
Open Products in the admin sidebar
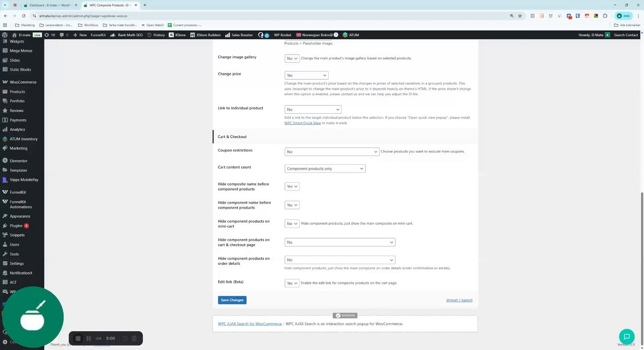click(17, 91)
